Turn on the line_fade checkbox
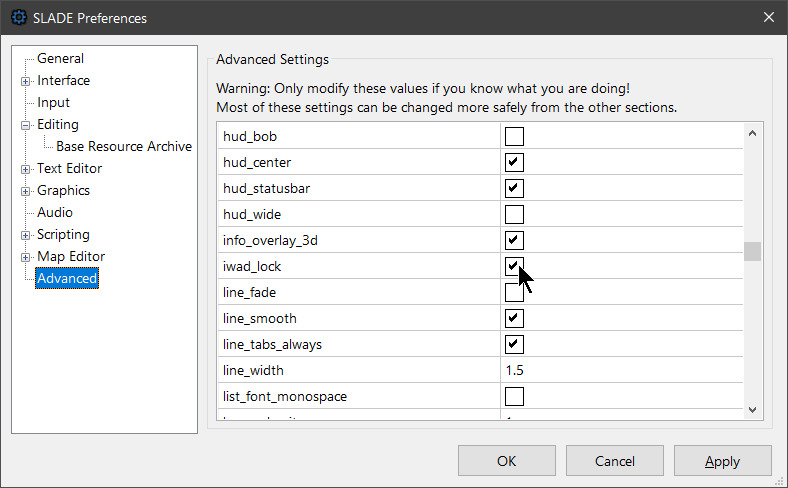Screen dimensions: 788x488 tap(514, 292)
